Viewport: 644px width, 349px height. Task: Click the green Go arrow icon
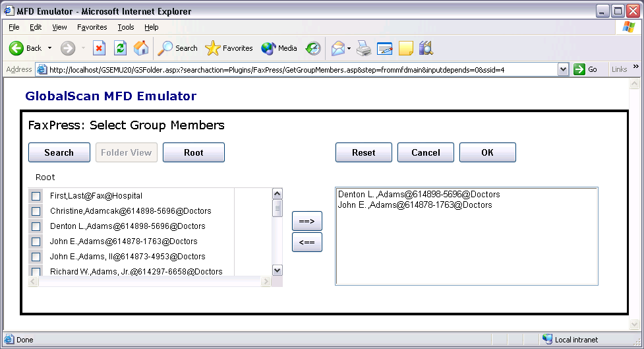pos(579,69)
